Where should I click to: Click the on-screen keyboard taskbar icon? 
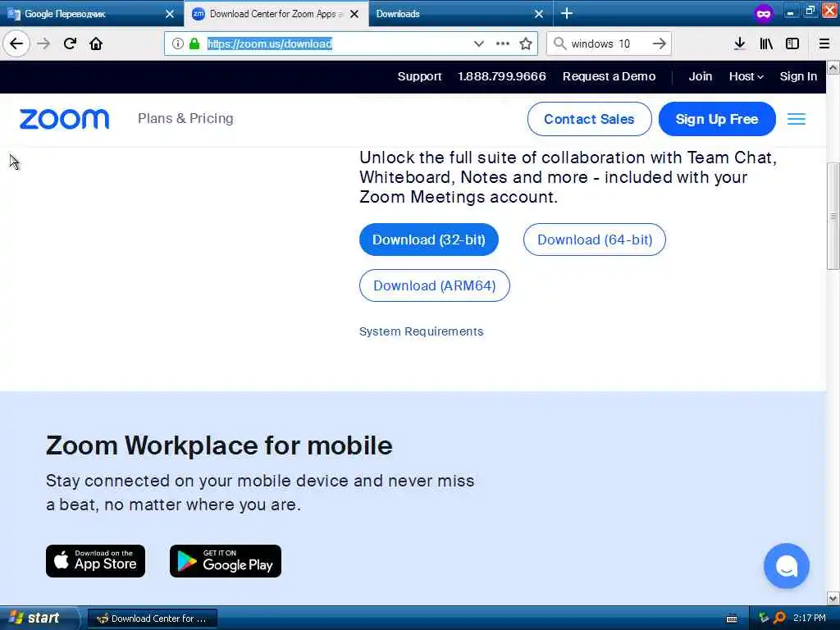[732, 619]
